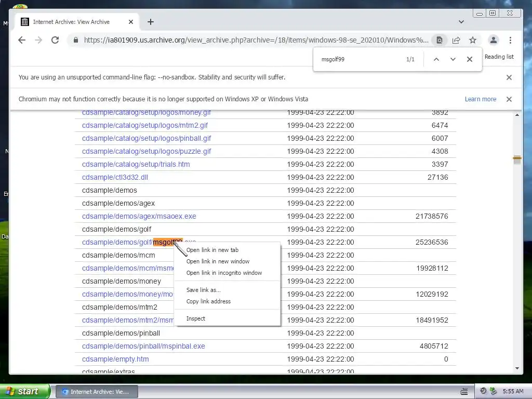Open cdsample/empty.htm link
The height and width of the screenshot is (399, 532).
coord(115,360)
